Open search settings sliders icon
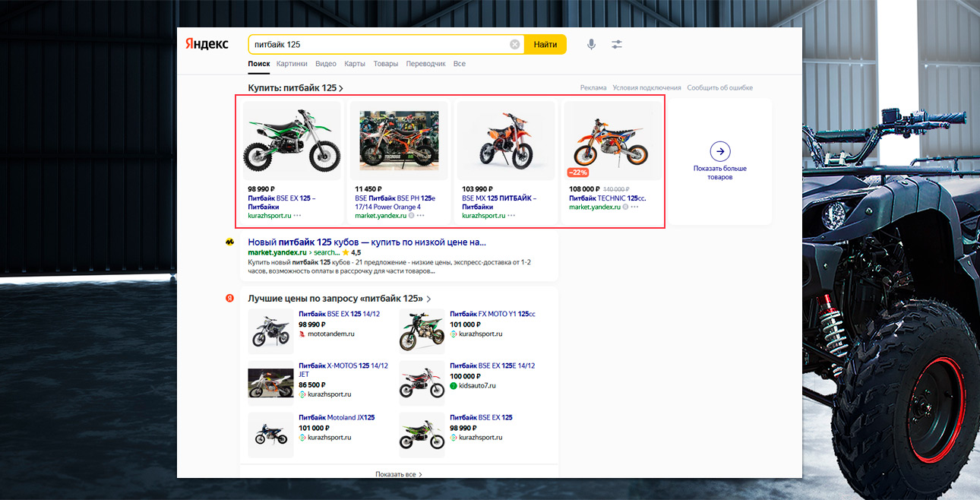The width and height of the screenshot is (980, 500). click(x=617, y=45)
